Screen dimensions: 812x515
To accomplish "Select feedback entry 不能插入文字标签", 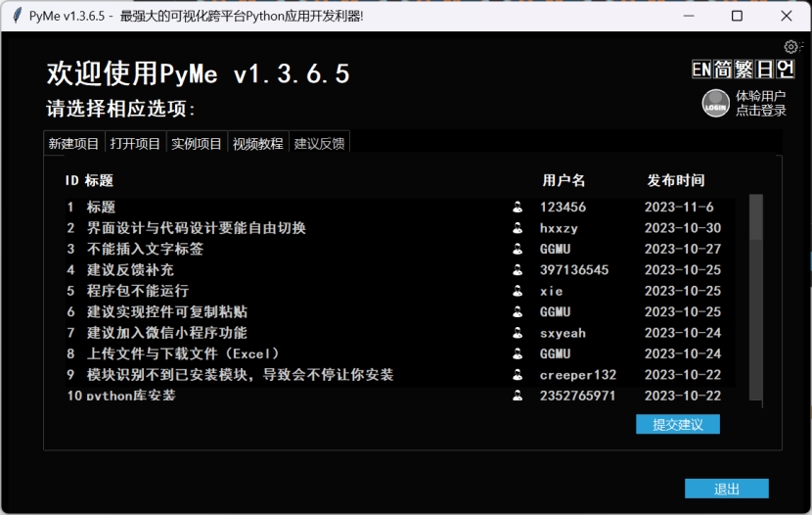I will coord(145,250).
